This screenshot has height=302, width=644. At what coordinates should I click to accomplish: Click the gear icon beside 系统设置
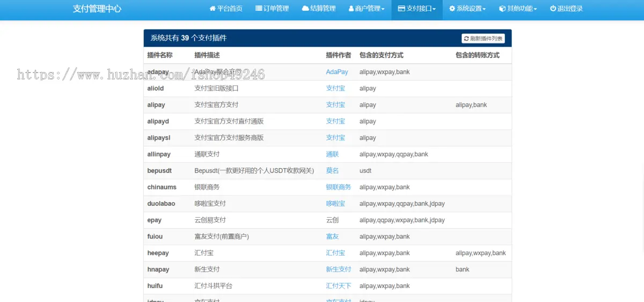(452, 9)
